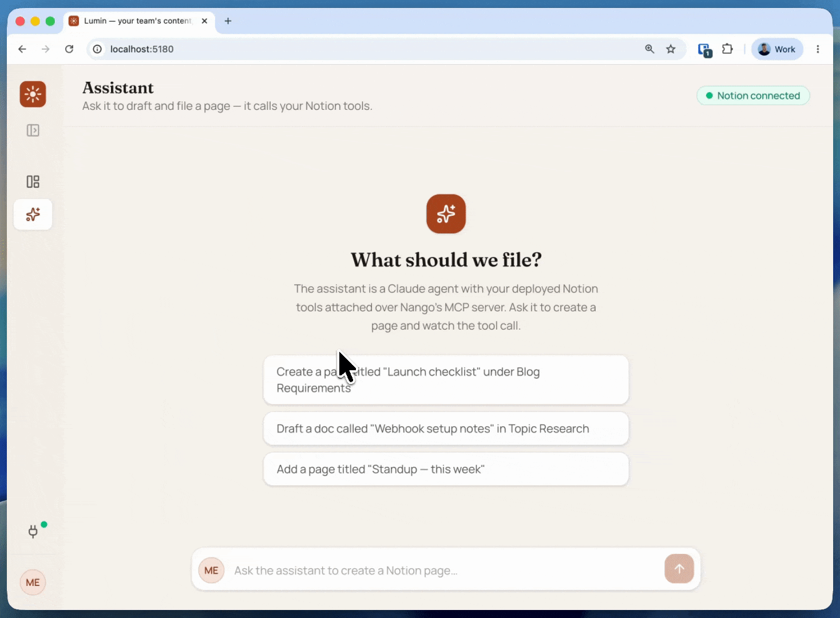Click the "Ask it to draft and file" subtitle

click(x=227, y=106)
